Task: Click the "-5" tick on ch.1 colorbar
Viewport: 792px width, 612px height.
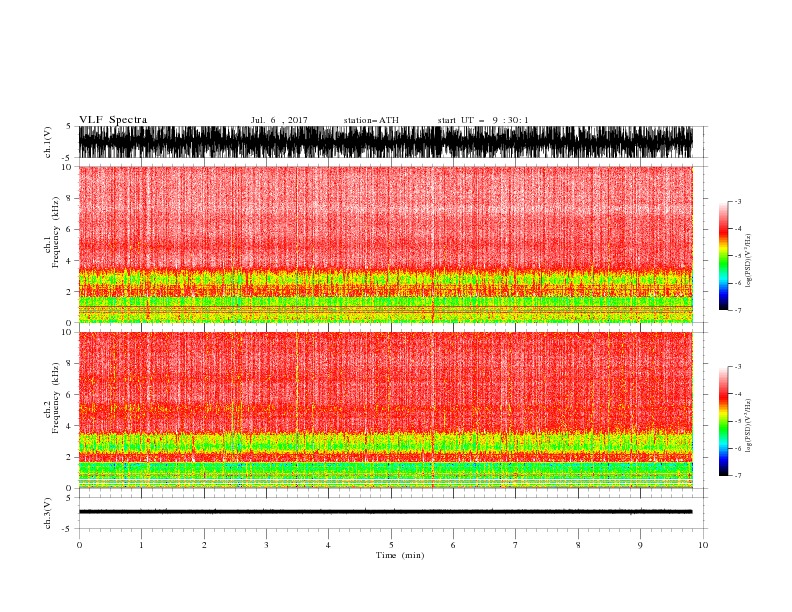Action: click(737, 256)
